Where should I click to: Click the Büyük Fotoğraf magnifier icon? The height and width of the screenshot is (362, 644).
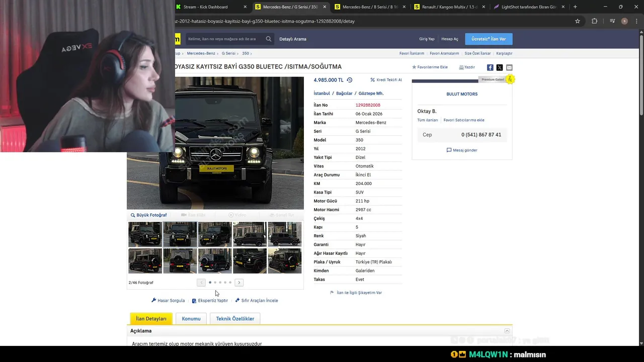tap(133, 215)
